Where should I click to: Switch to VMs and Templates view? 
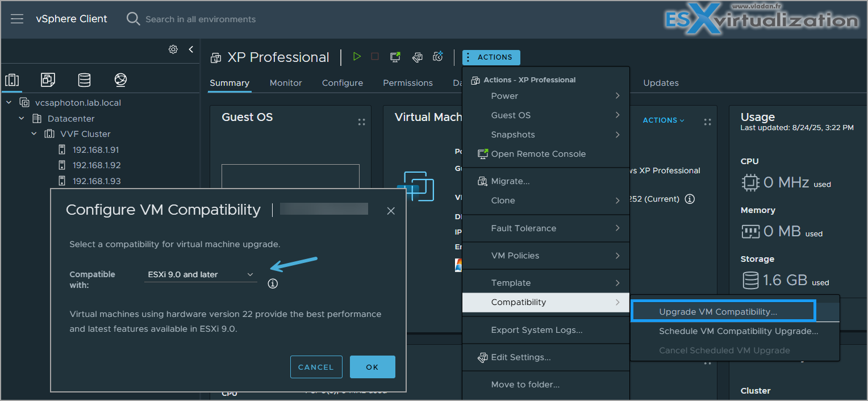(x=48, y=80)
